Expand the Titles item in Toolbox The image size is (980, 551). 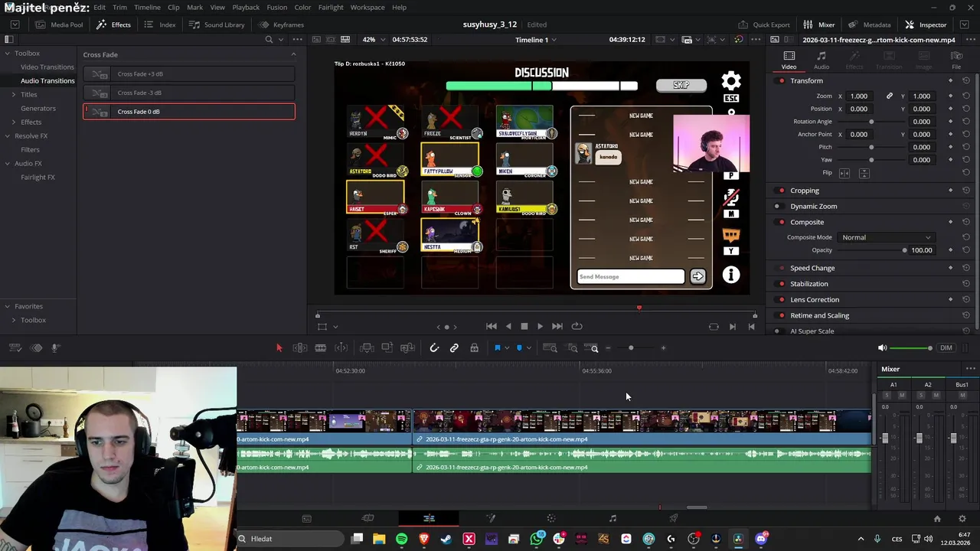(x=13, y=94)
